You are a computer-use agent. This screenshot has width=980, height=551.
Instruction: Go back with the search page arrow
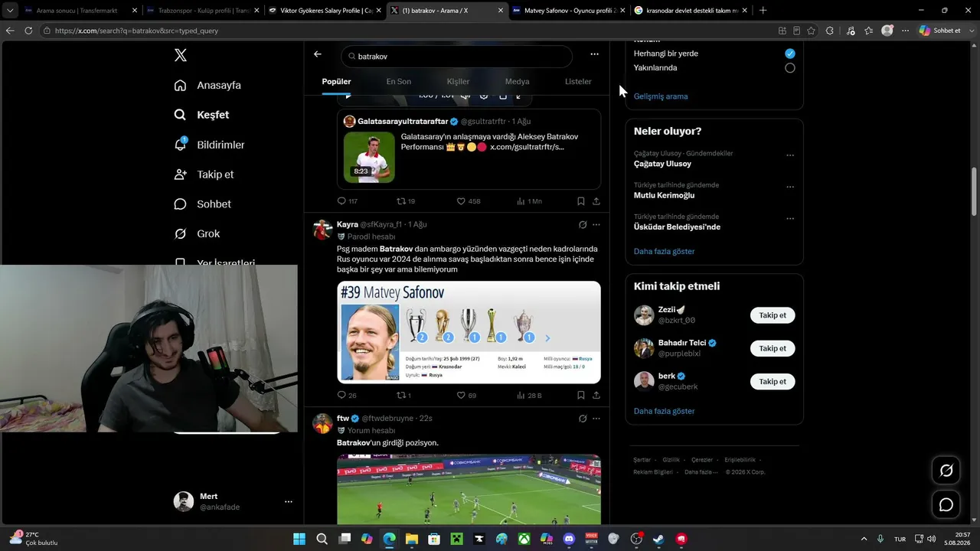(x=318, y=54)
